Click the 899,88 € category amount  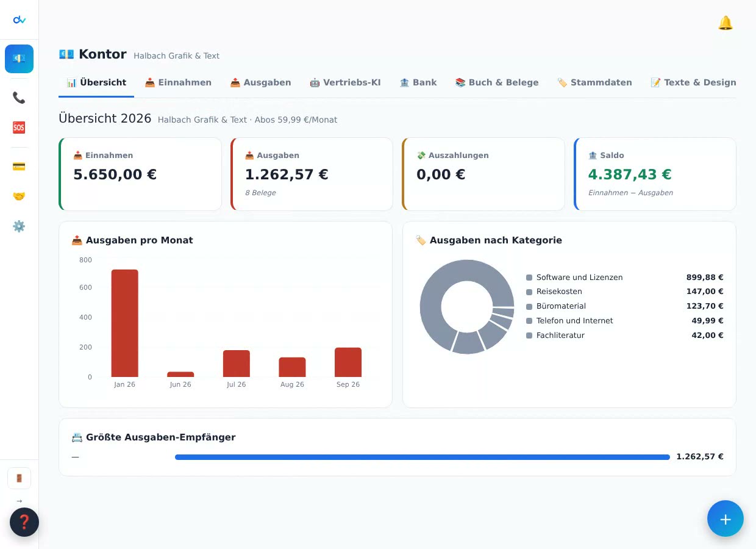tap(705, 278)
